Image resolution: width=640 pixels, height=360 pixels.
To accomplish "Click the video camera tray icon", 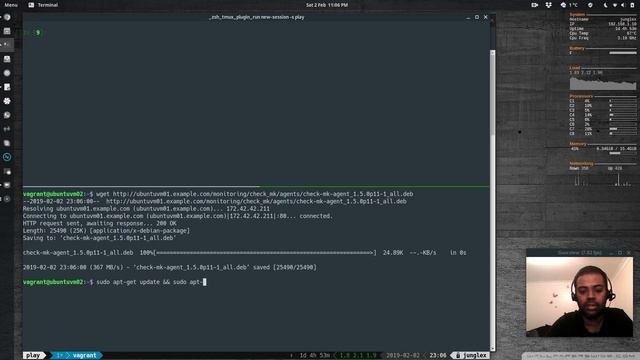I will pos(534,5).
